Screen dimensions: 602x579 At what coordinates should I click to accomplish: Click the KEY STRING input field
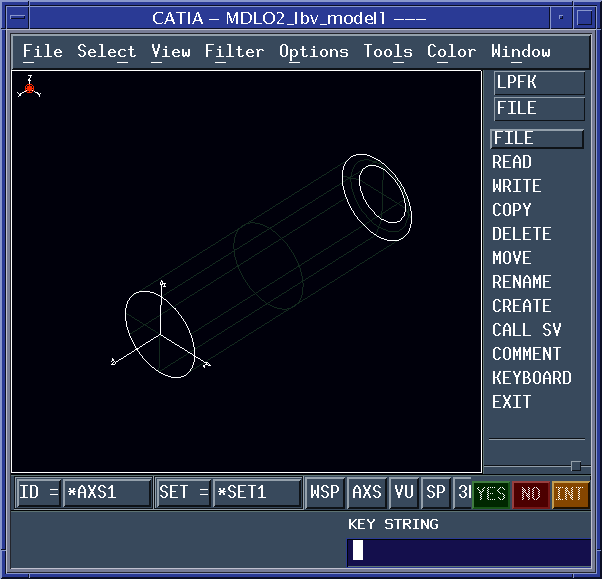(468, 551)
